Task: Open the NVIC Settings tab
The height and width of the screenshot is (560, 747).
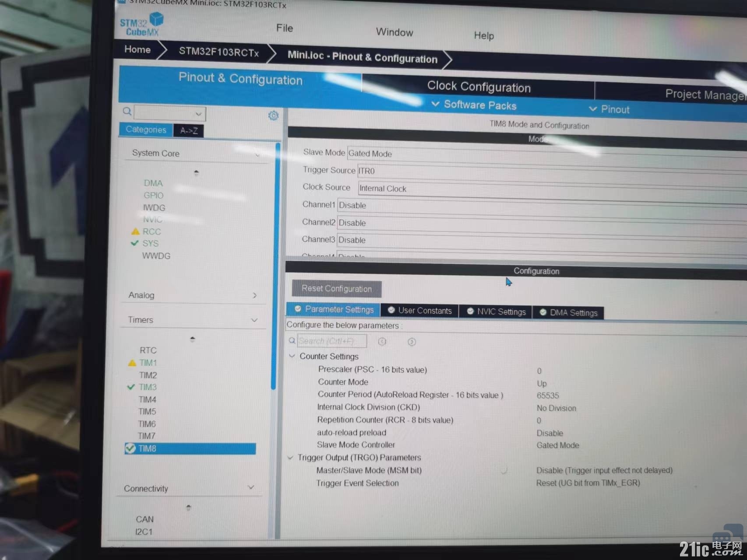Action: tap(496, 311)
